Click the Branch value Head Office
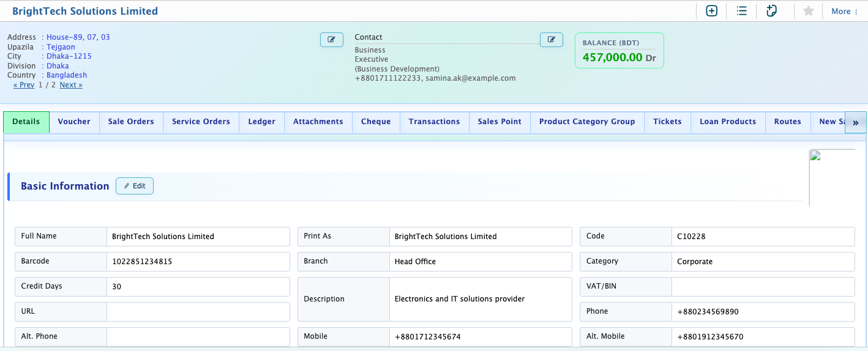 [x=481, y=262]
